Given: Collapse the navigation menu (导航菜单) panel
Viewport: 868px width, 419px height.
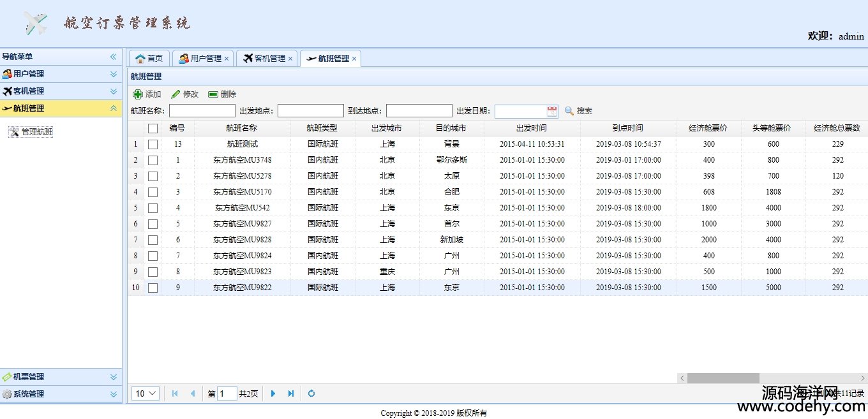Looking at the screenshot, I should [x=114, y=57].
